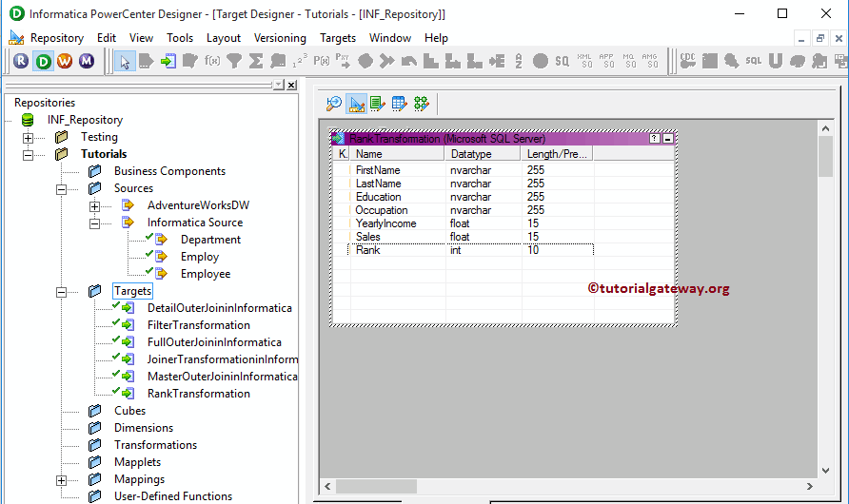The image size is (849, 504).
Task: Open the Window menu
Action: 390,38
